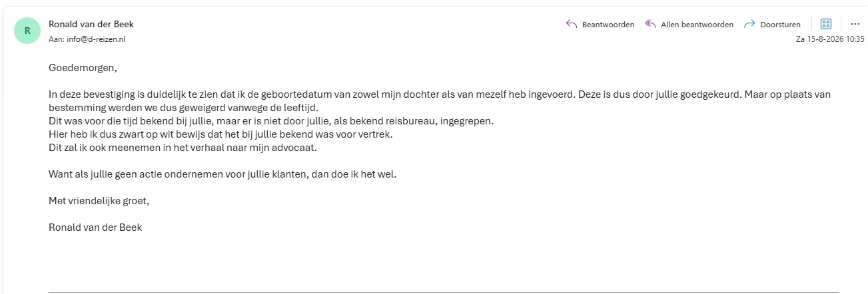Click the Allen beantwoorden double-arrow icon
This screenshot has width=868, height=294.
pos(650,24)
